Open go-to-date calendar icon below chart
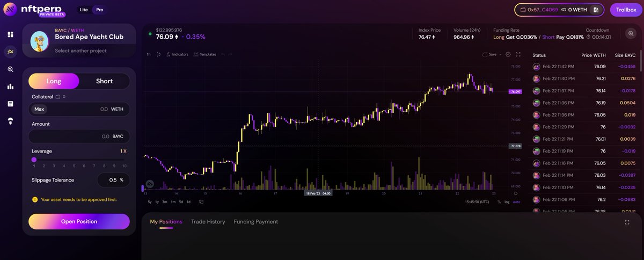644x260 pixels. (201, 201)
